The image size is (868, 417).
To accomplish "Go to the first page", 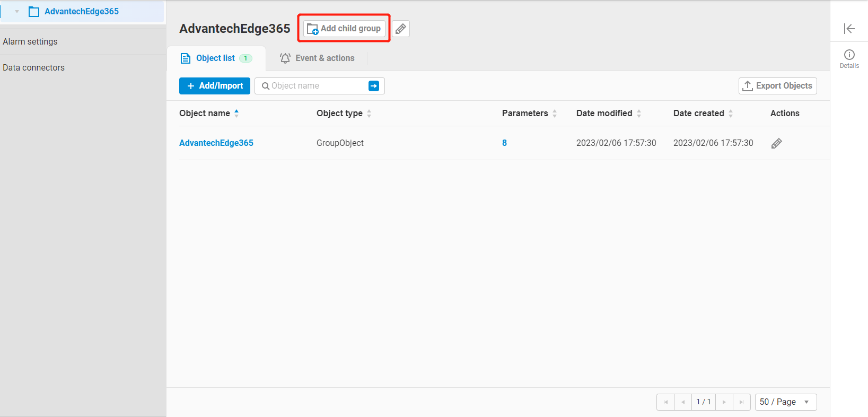I will [665, 402].
